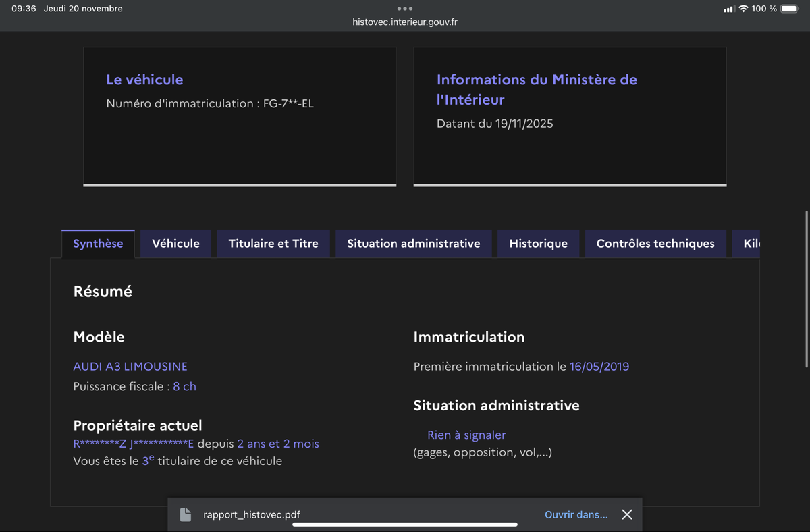Tap the three-dot multitasking menu at top

405,9
